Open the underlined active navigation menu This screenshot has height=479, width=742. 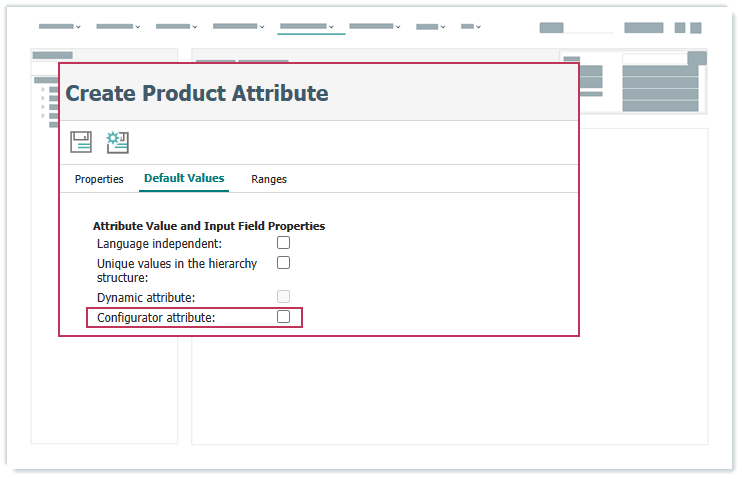pyautogui.click(x=310, y=27)
